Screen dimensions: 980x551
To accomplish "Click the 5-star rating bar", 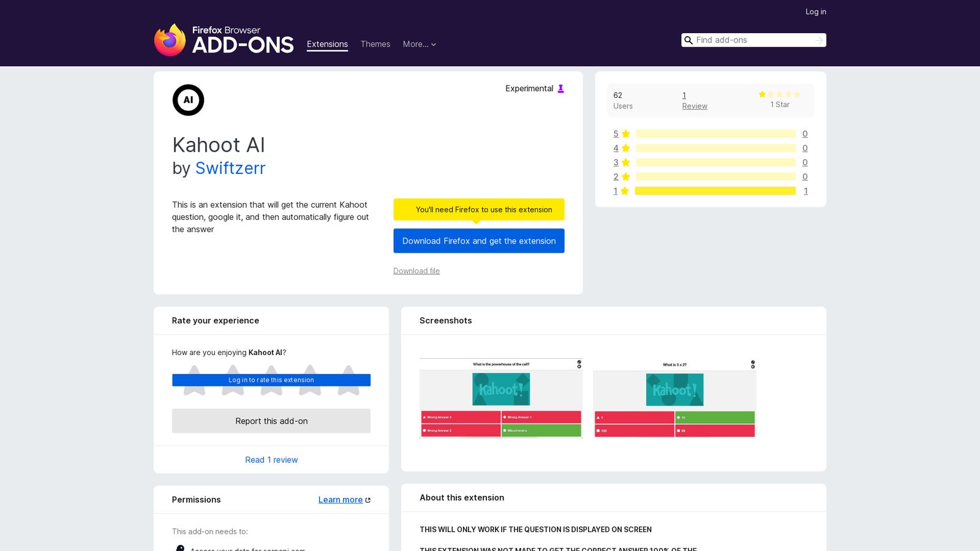I will click(x=715, y=134).
